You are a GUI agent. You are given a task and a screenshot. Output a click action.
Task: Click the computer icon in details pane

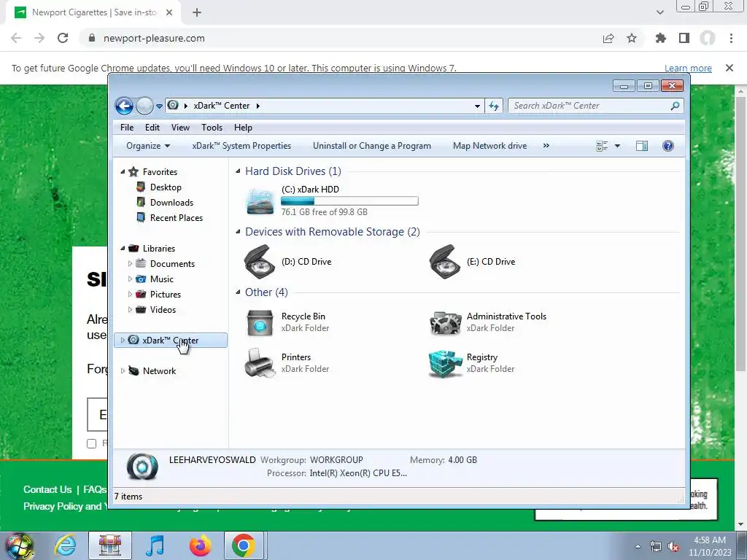click(x=142, y=467)
